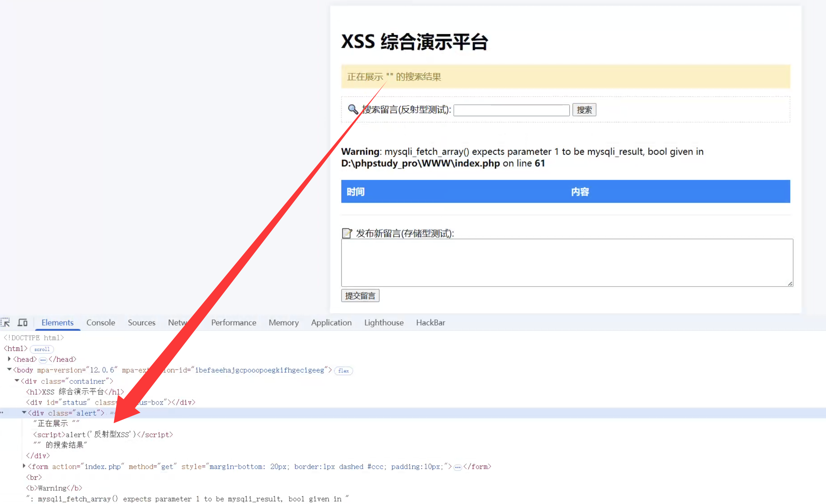The image size is (826, 504).
Task: Select the closing </div> tag of alert
Action: tap(38, 456)
